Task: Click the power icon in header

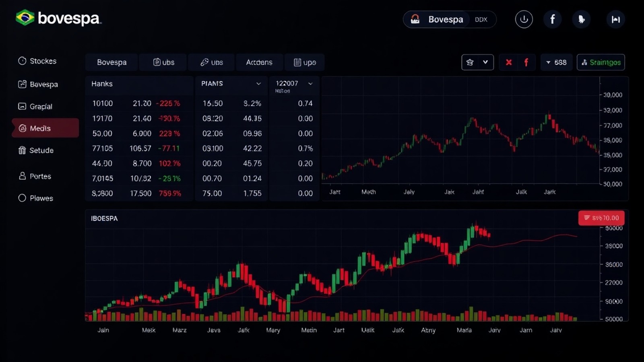Action: click(x=524, y=19)
